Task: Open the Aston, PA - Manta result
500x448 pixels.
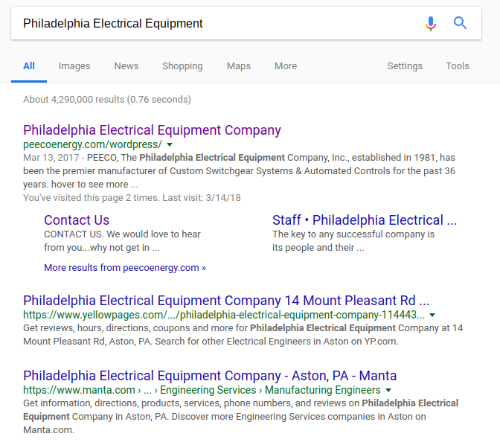Action: [x=210, y=376]
